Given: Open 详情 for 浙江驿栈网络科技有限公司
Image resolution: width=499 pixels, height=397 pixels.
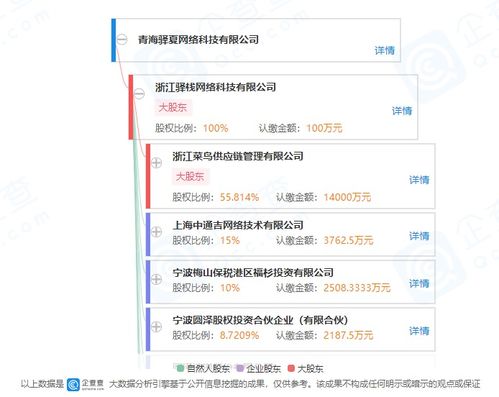Looking at the screenshot, I should [x=402, y=111].
